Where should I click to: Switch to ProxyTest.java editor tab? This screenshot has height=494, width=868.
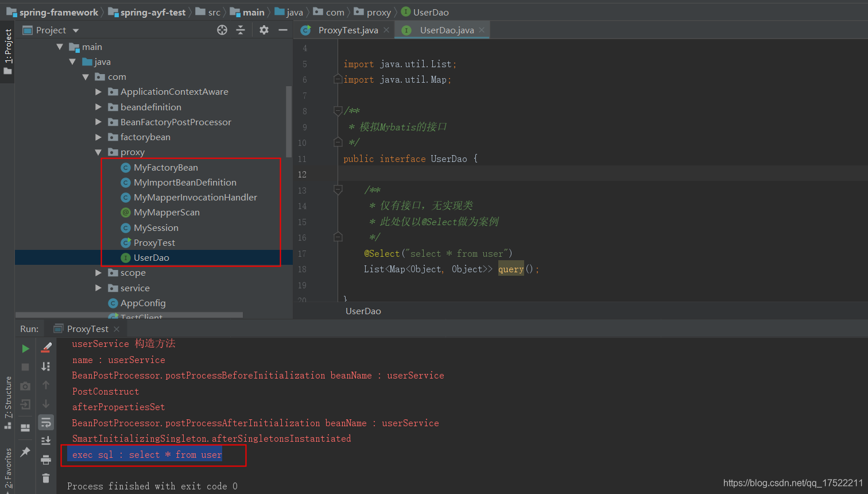[348, 30]
